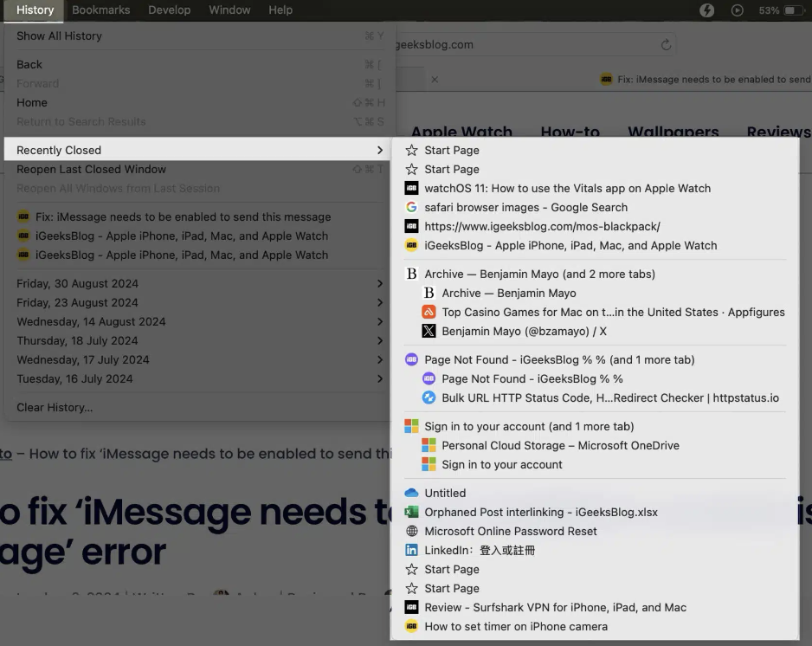Reopen 'safari browser images - Google Search'

pyautogui.click(x=595, y=207)
